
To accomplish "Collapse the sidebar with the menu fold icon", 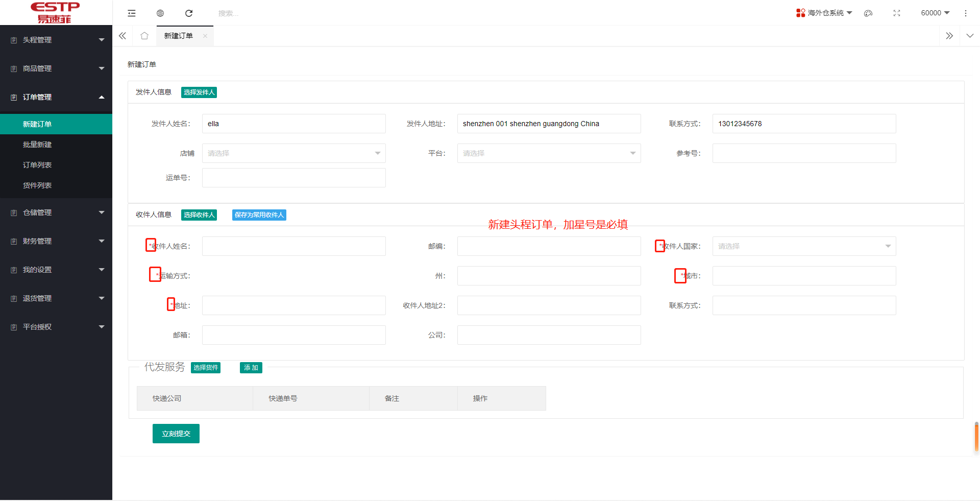I will (x=132, y=13).
